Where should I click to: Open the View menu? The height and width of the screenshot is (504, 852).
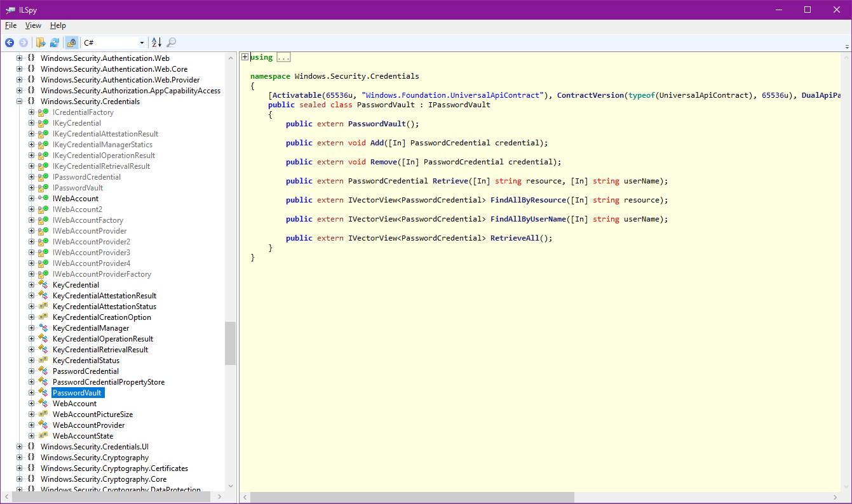click(33, 25)
